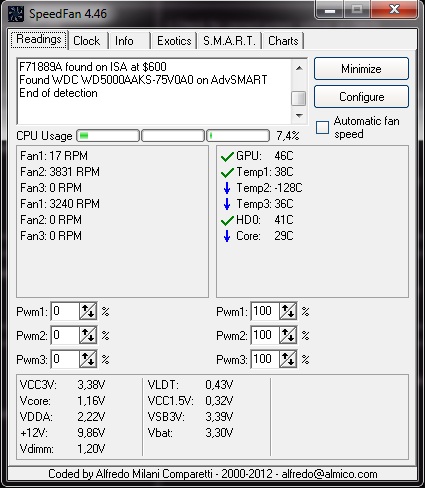The height and width of the screenshot is (488, 425).
Task: Click the right Pwm2 spinner showing 100
Action: (x=288, y=335)
